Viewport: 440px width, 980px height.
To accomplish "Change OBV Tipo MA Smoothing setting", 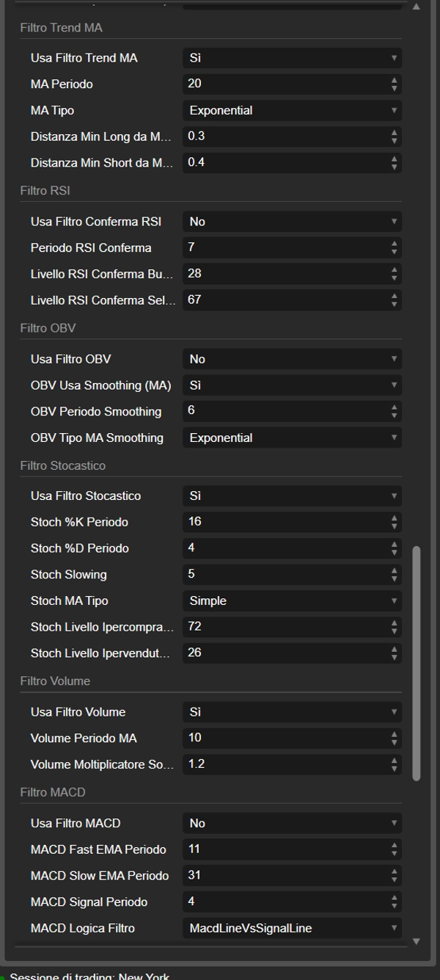I will (291, 438).
